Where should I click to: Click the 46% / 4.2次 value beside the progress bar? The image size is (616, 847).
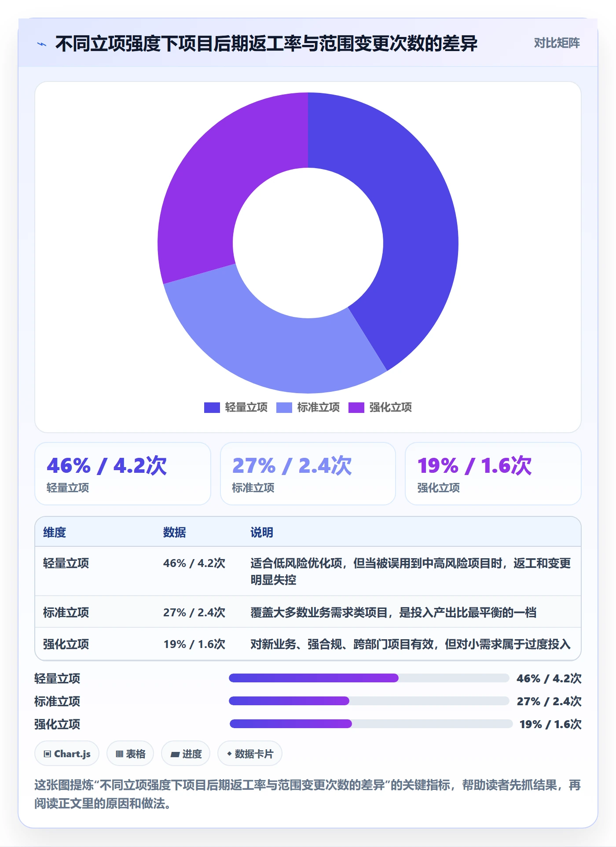549,678
